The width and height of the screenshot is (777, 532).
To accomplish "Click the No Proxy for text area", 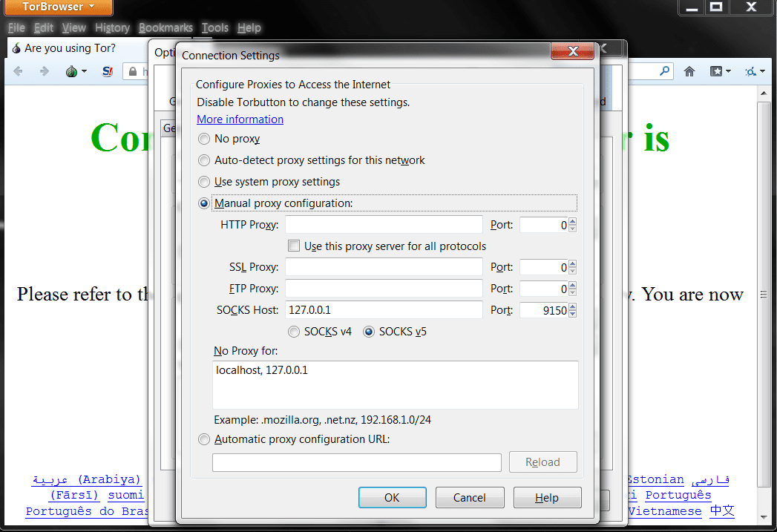I will click(x=396, y=385).
